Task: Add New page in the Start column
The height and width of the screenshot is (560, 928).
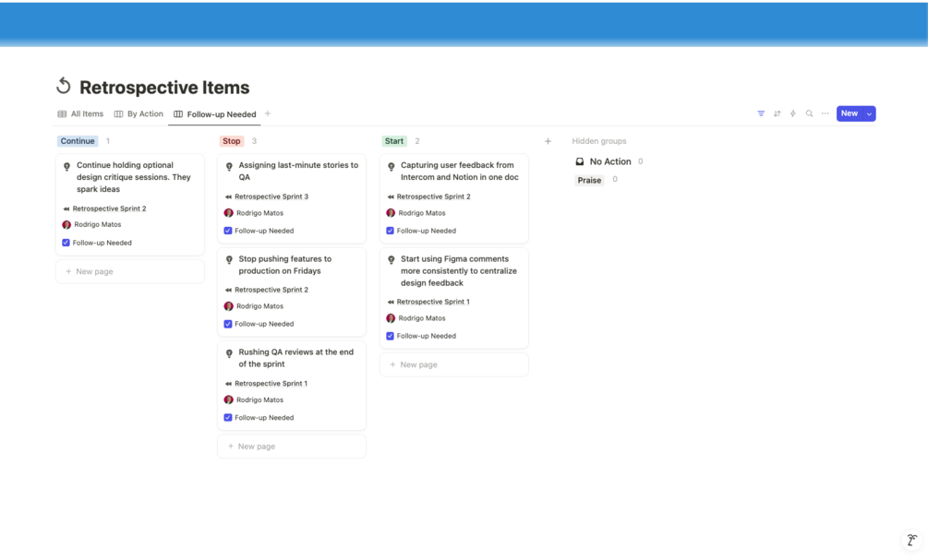Action: [x=454, y=364]
